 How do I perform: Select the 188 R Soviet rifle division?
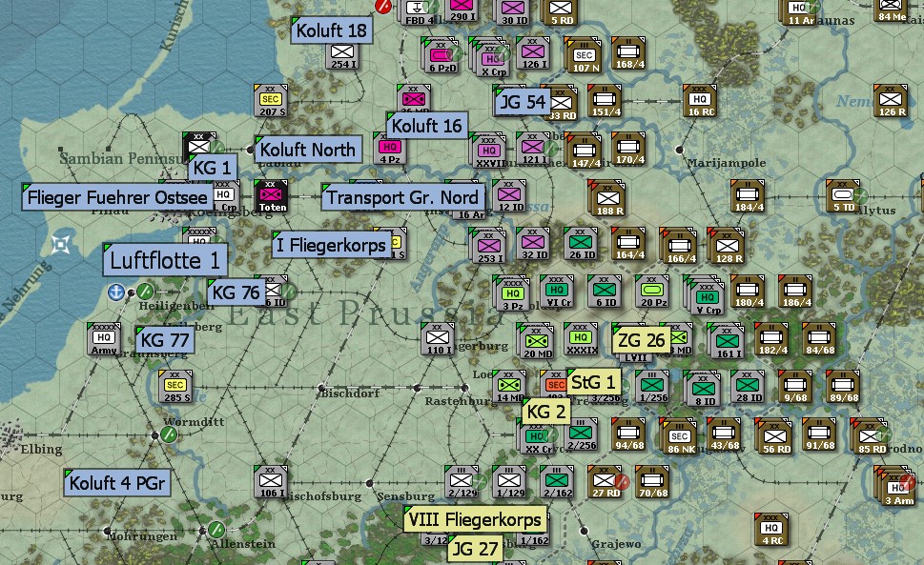tap(607, 198)
